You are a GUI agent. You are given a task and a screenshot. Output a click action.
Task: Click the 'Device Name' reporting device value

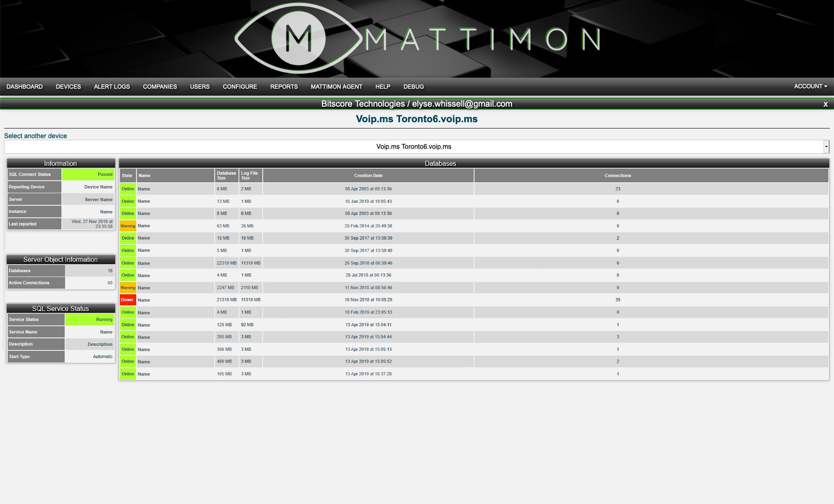98,187
